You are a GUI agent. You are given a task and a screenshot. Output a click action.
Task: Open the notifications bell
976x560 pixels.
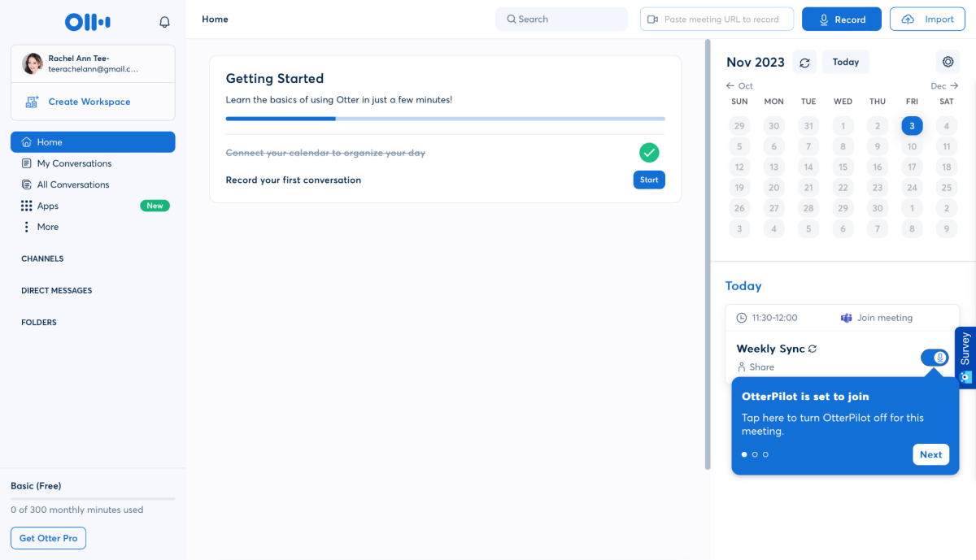click(x=165, y=22)
